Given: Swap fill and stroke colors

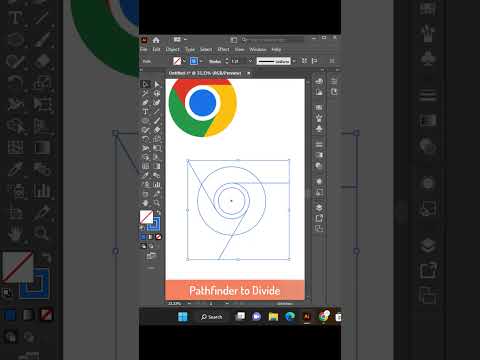Looking at the screenshot, I should 159,213.
